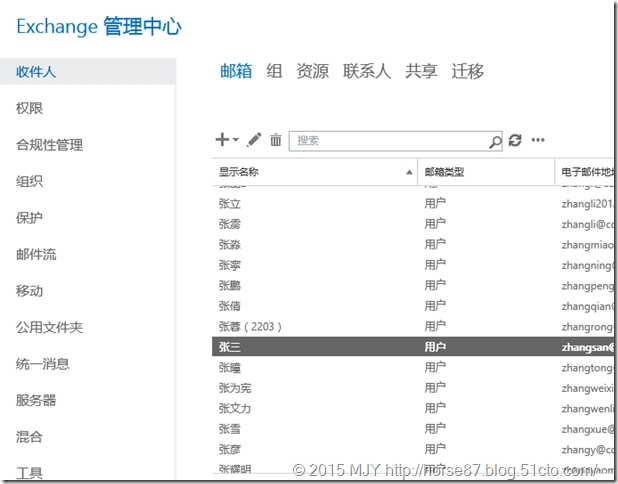Switch to the 邮箱 tab

236,71
